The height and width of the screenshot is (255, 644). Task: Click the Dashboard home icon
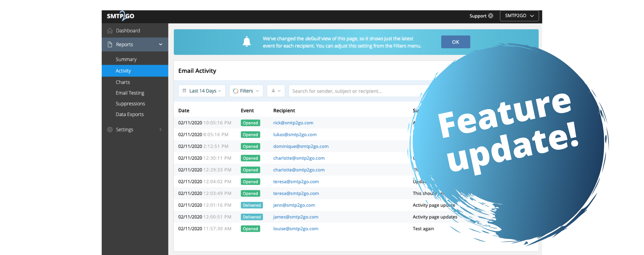coord(110,31)
